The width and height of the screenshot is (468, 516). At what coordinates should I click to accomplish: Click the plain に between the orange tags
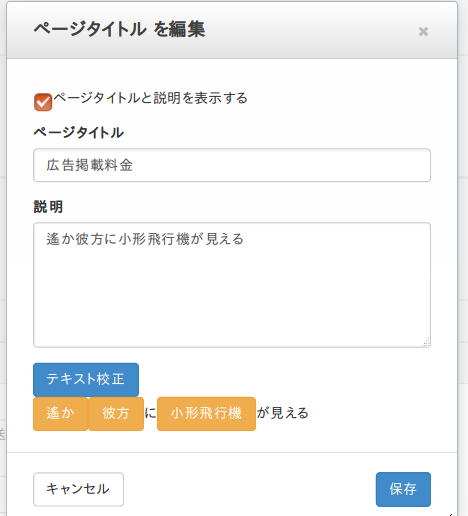click(150, 413)
